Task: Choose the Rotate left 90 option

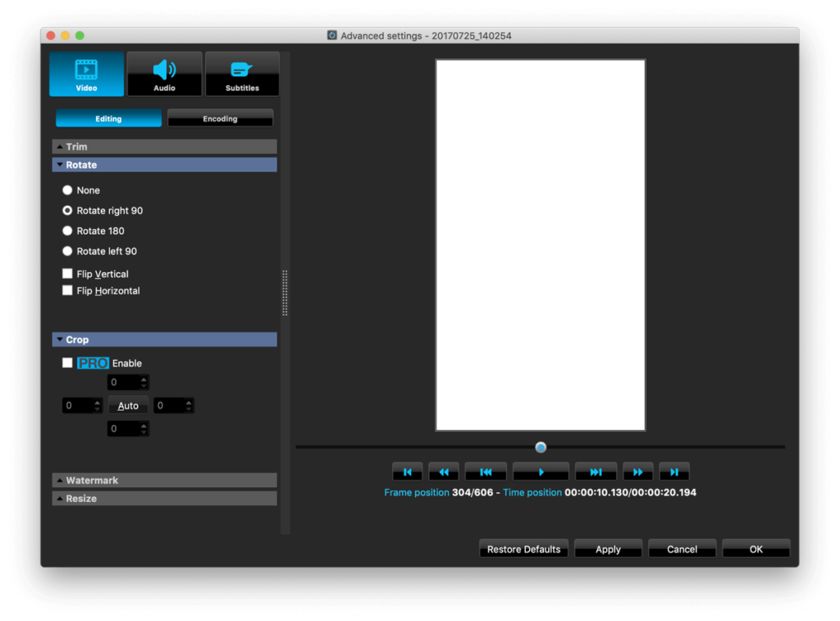Action: pos(68,251)
